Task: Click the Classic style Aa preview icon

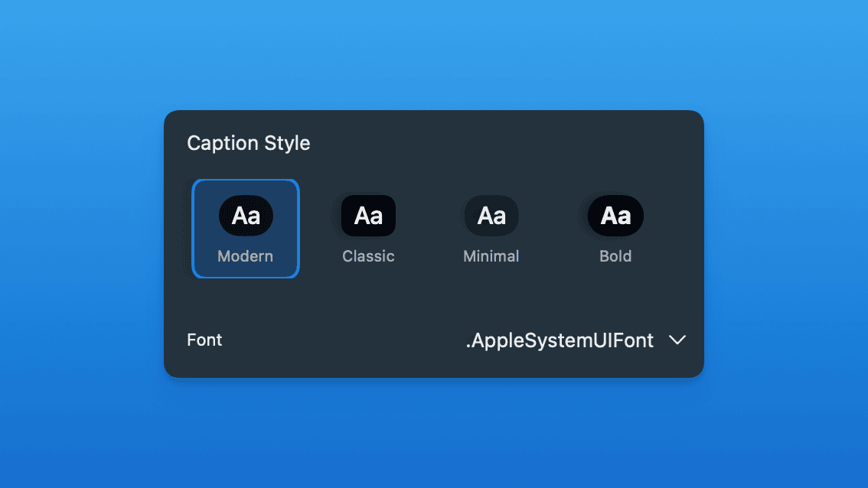Action: [368, 216]
